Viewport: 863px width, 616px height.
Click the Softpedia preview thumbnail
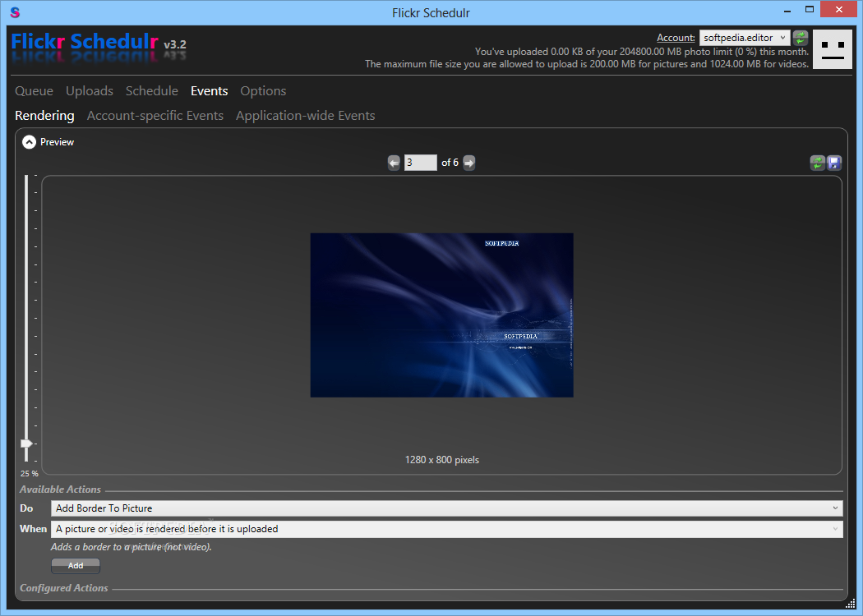[x=442, y=315]
